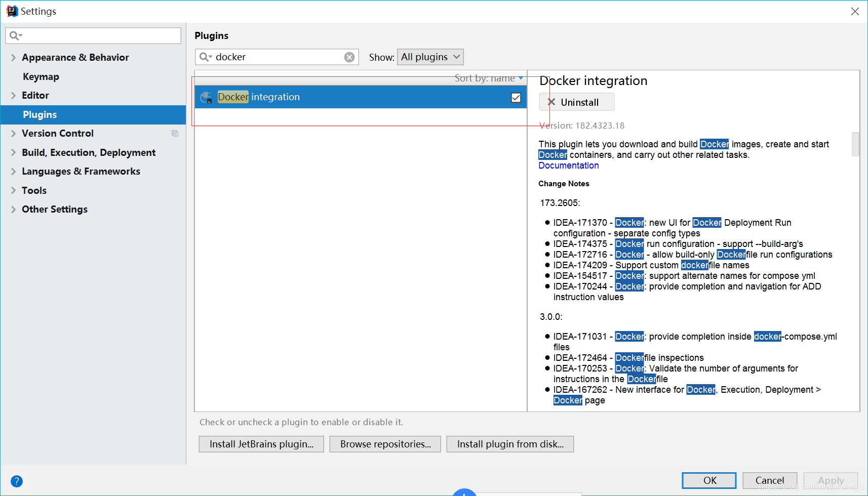Select Other Settings label

[x=55, y=210]
